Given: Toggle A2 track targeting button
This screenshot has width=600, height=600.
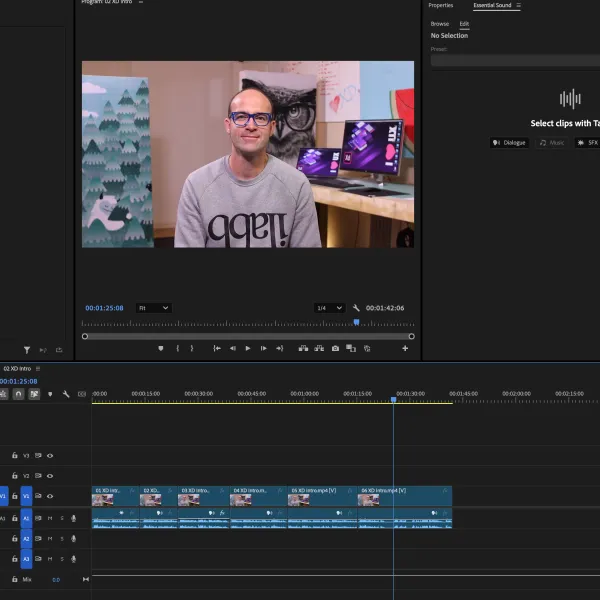Looking at the screenshot, I should pyautogui.click(x=26, y=538).
